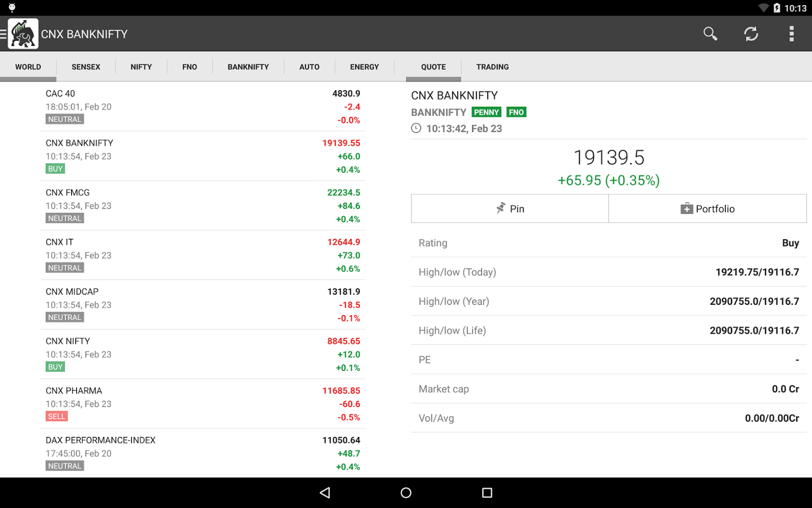812x508 pixels.
Task: Select the AUTO tab
Action: (309, 67)
